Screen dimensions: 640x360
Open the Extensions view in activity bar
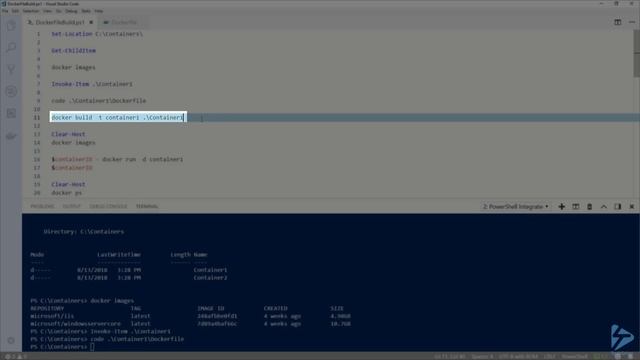pyautogui.click(x=11, y=113)
